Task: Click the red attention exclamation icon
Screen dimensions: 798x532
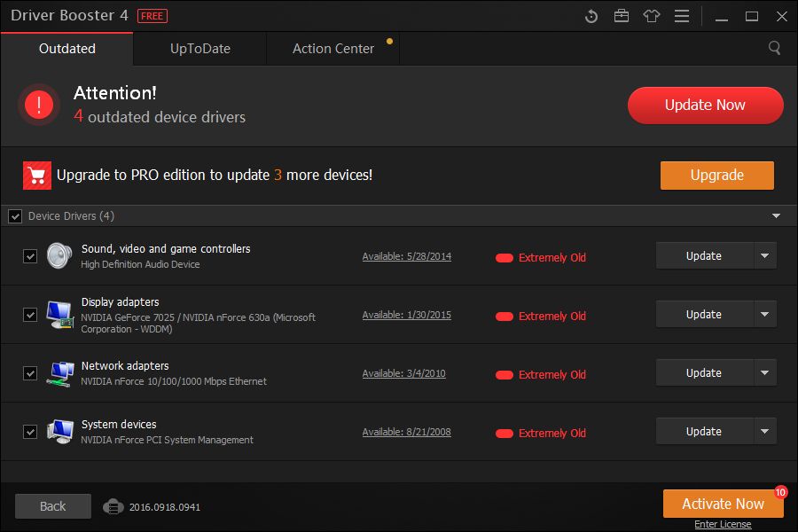Action: (x=39, y=105)
